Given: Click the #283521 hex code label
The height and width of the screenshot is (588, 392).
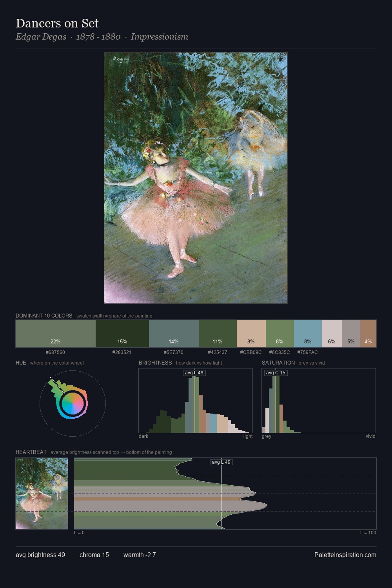Looking at the screenshot, I should (x=122, y=352).
